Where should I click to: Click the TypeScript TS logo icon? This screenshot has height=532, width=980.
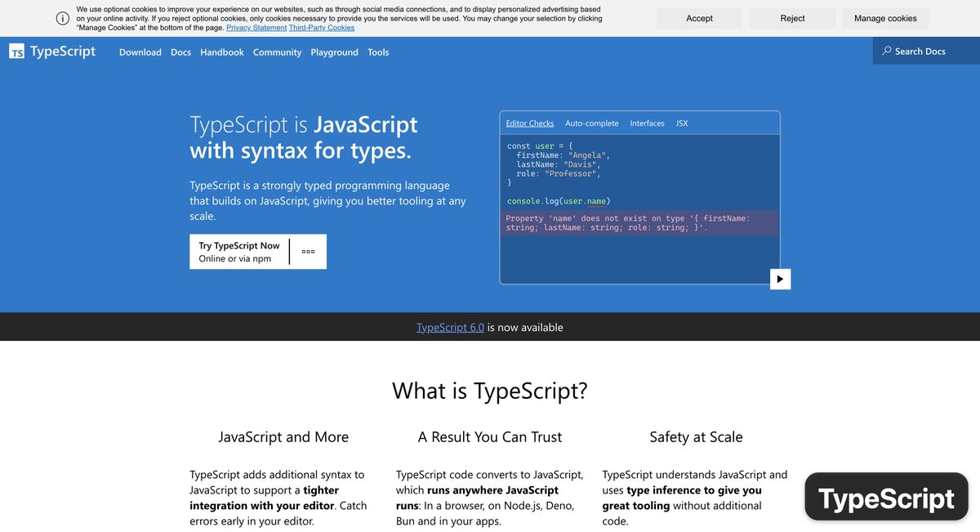16,51
